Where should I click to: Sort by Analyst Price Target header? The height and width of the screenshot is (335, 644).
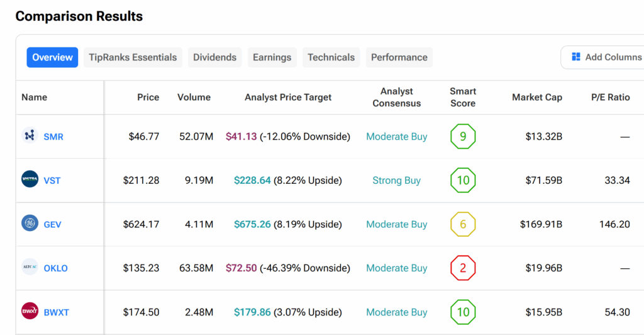[288, 98]
